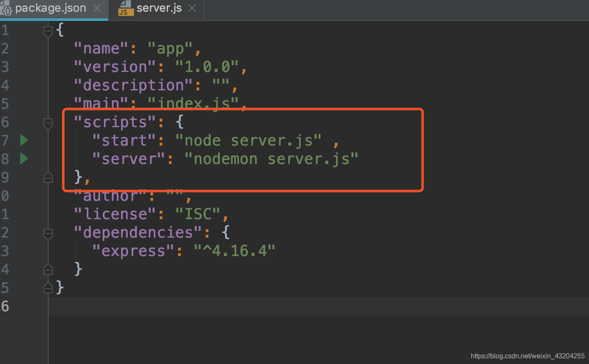Click the "version" key
This screenshot has height=364, width=589.
click(115, 67)
